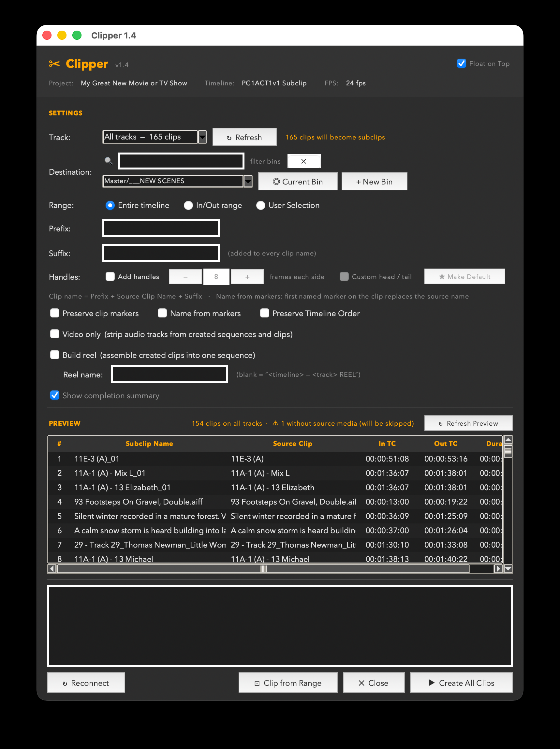Click the Current Bin button
The image size is (560, 749).
click(x=298, y=182)
